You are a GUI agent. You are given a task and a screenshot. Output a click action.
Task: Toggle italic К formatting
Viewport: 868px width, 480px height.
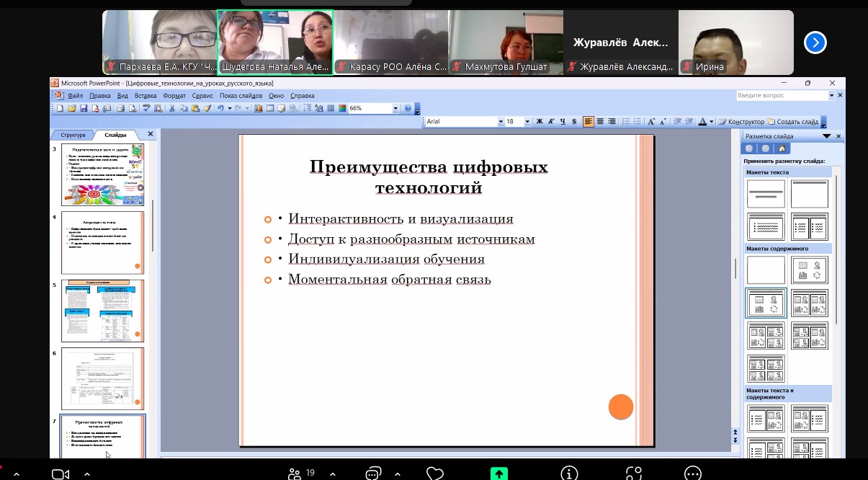point(551,122)
